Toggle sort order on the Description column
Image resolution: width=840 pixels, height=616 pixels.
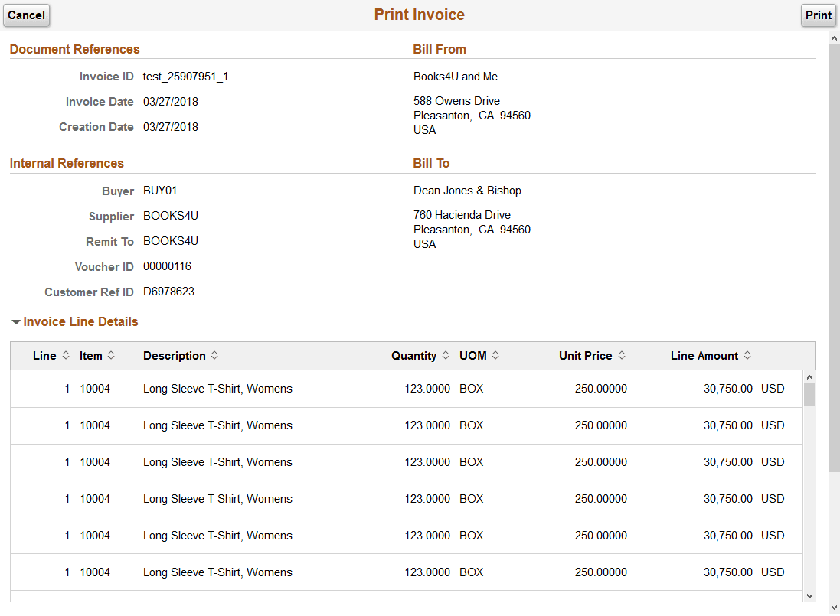(x=213, y=355)
